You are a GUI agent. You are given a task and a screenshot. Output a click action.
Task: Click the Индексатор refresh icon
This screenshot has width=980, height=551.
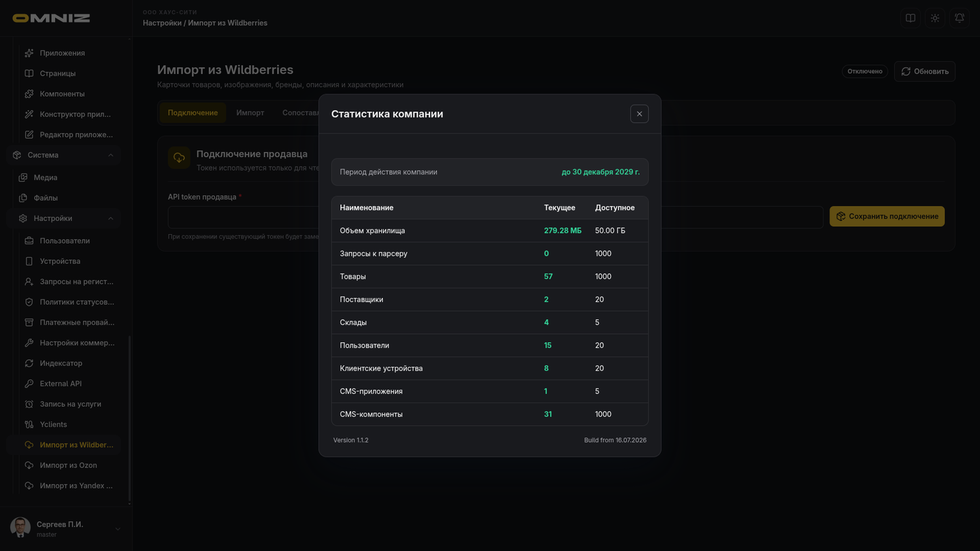pos(29,363)
